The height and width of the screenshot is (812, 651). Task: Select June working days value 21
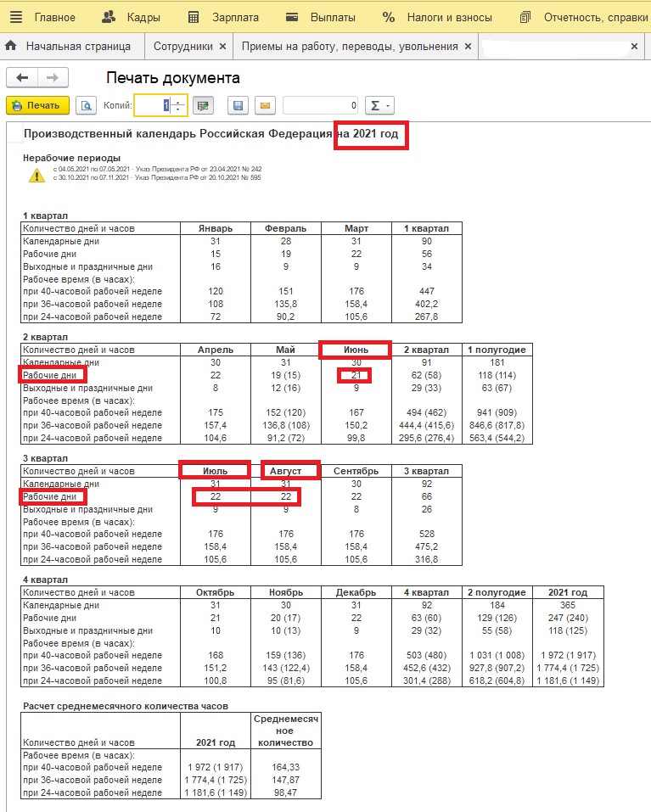click(356, 375)
